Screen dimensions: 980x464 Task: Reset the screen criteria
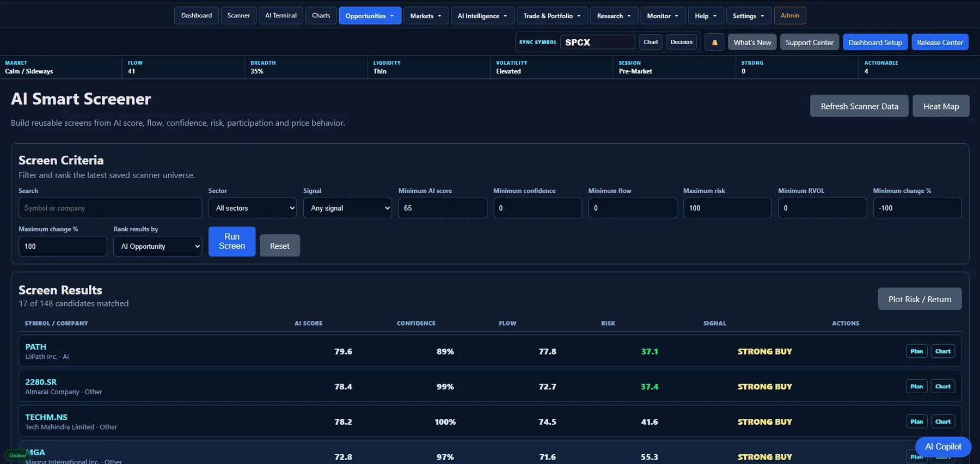click(279, 246)
